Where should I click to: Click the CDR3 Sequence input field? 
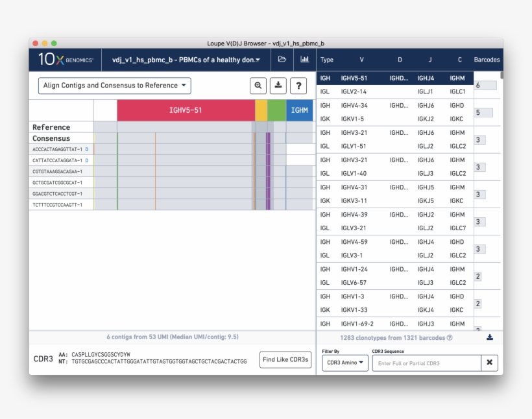click(x=426, y=363)
